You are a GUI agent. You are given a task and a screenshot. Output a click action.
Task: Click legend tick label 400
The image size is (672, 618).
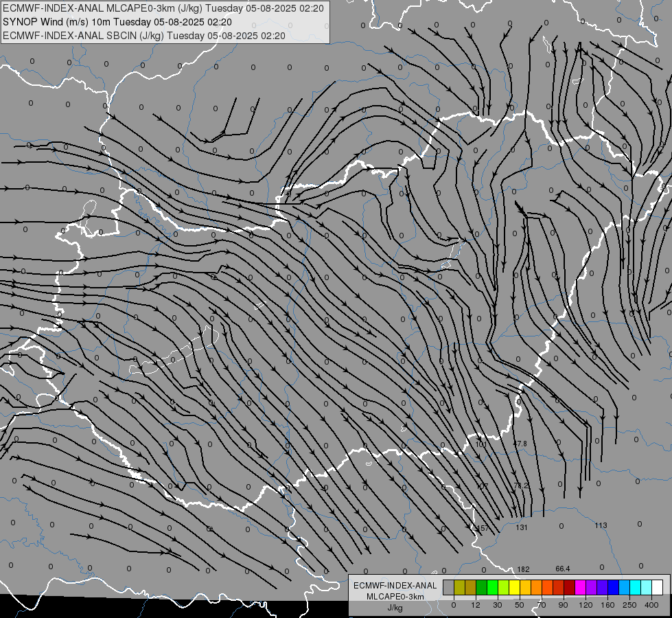pos(651,605)
